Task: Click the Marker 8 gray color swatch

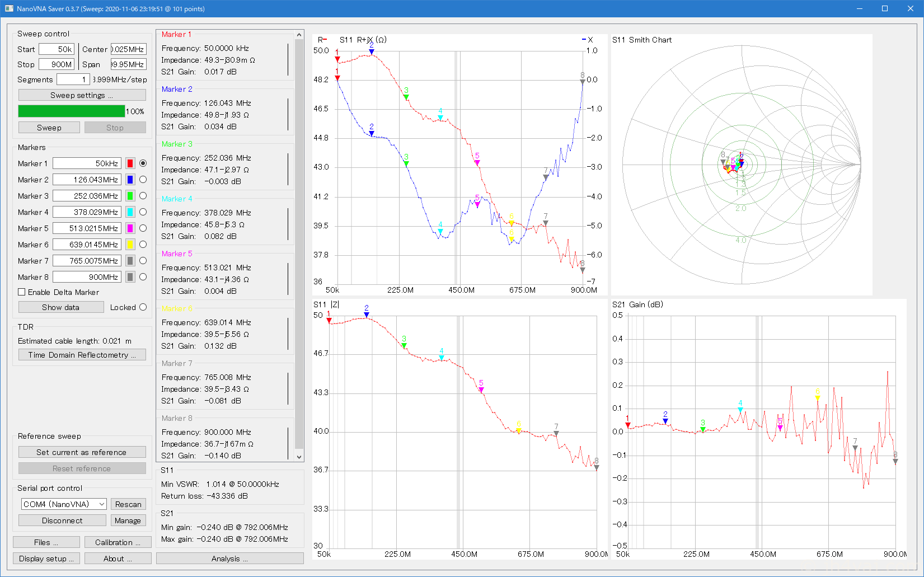Action: click(x=130, y=277)
